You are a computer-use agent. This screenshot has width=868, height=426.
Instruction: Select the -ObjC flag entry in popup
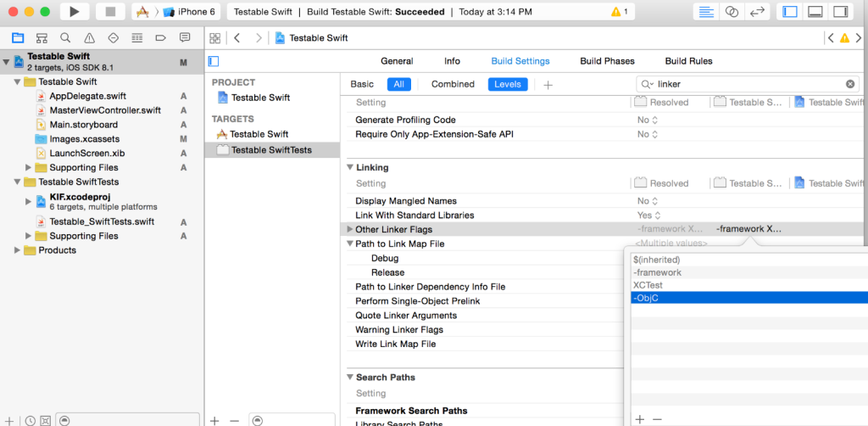pos(749,298)
